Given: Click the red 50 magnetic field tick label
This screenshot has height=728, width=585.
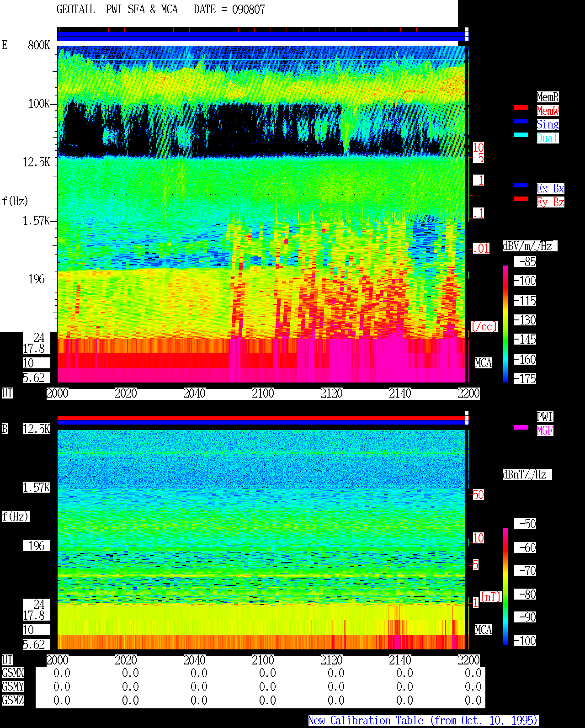Looking at the screenshot, I should point(478,494).
